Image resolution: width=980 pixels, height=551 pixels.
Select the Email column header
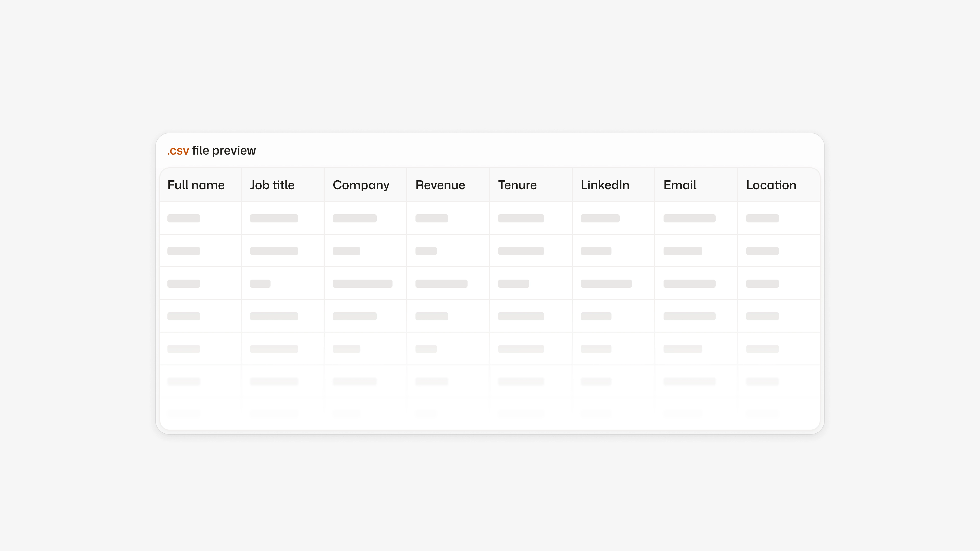[x=680, y=185]
